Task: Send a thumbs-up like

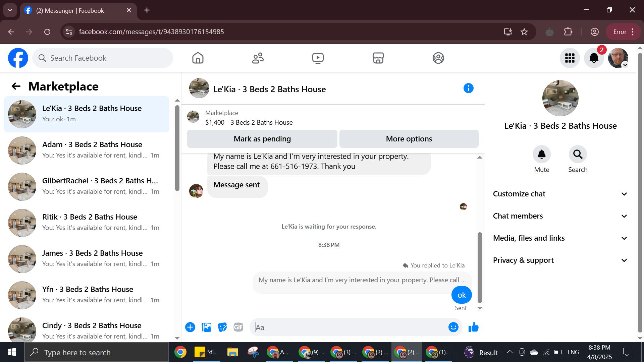Action: coord(473,327)
